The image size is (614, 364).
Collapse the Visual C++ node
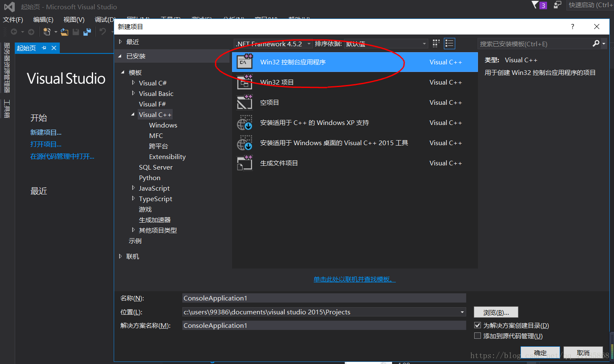tap(133, 114)
